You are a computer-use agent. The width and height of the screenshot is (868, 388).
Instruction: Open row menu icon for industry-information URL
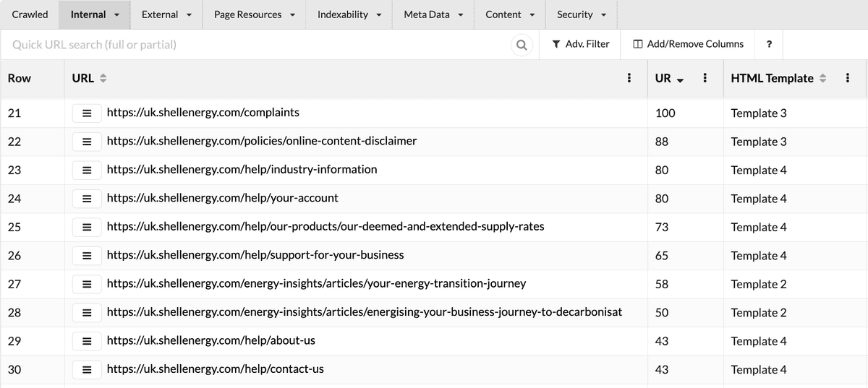coord(86,171)
